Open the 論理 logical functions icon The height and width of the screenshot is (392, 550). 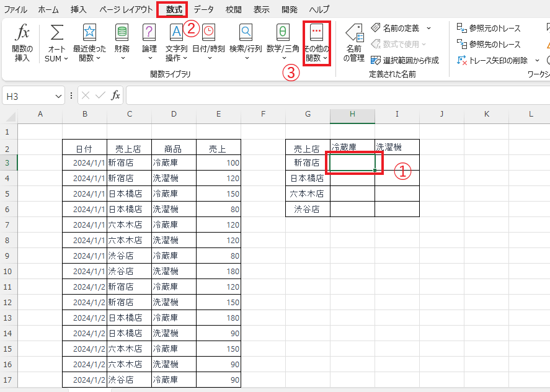[149, 32]
